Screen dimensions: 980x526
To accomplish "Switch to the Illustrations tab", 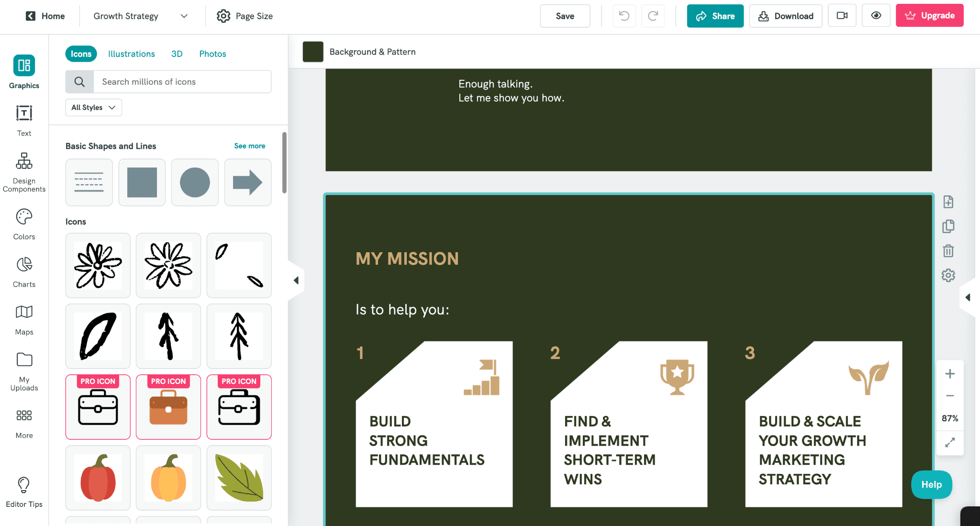I will tap(131, 54).
